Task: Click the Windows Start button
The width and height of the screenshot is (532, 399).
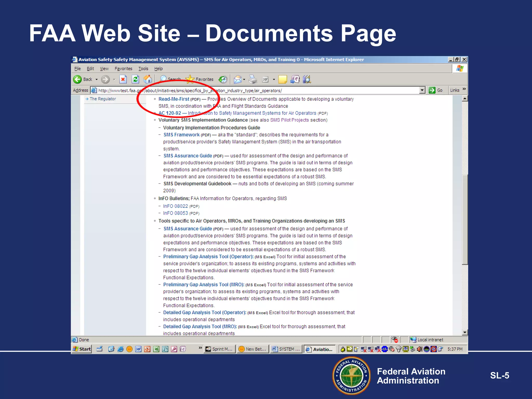Action: click(x=82, y=349)
